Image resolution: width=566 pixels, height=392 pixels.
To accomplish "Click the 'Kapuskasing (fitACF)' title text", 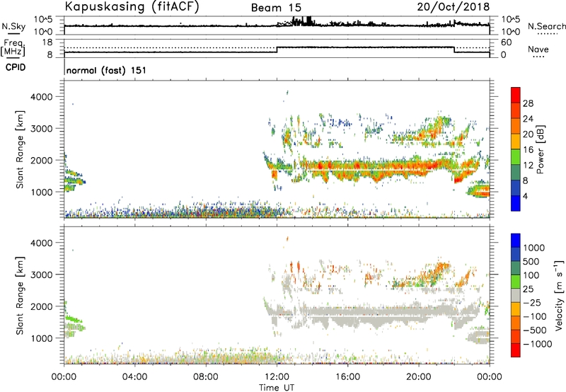I will (132, 7).
